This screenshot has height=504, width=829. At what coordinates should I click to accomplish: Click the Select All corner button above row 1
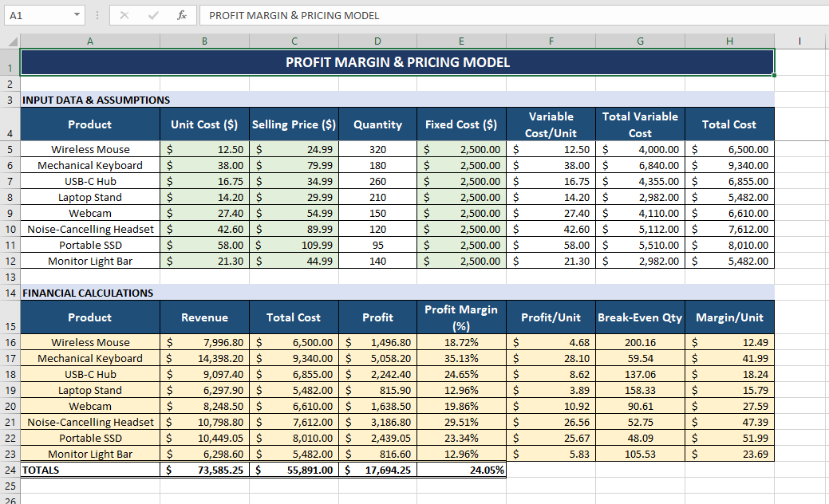coord(11,41)
